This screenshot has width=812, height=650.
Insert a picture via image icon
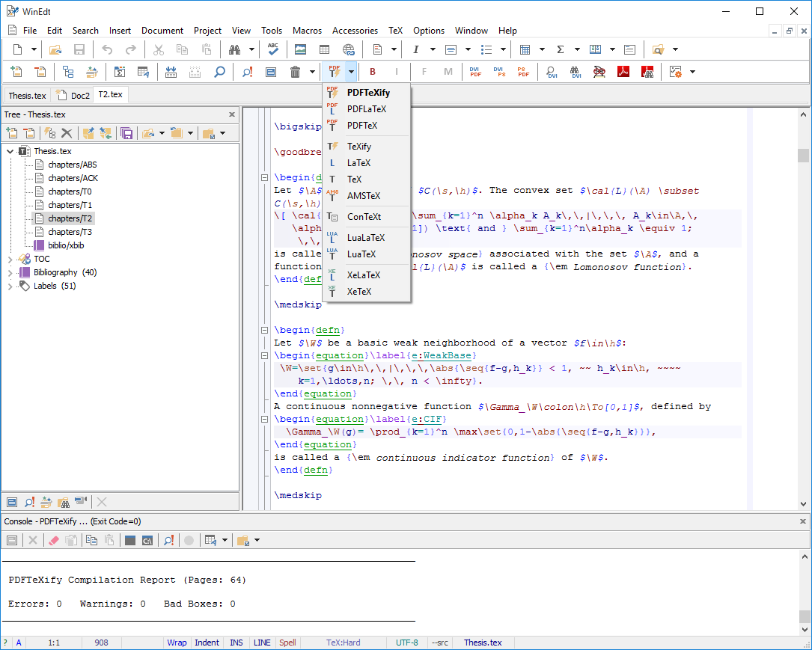[300, 49]
